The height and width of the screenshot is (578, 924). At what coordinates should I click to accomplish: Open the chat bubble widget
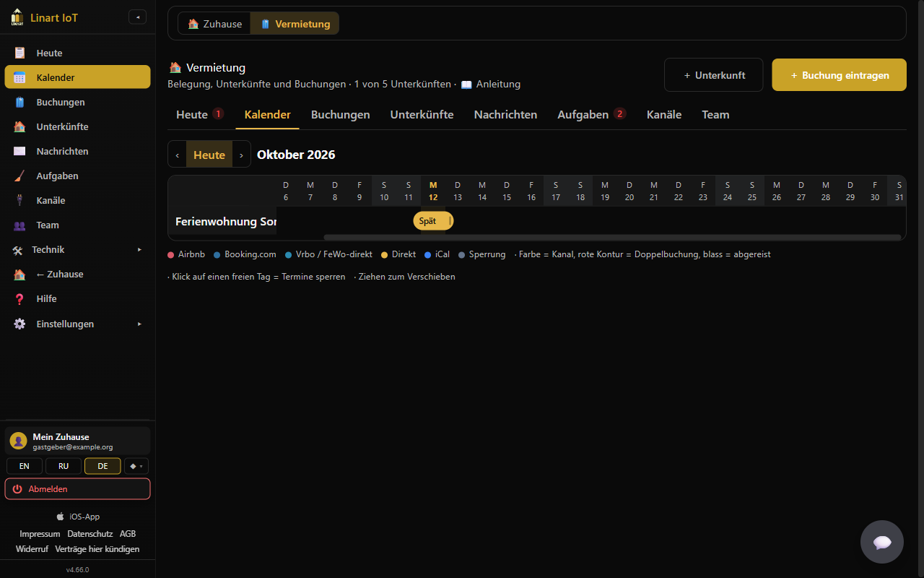coord(882,542)
